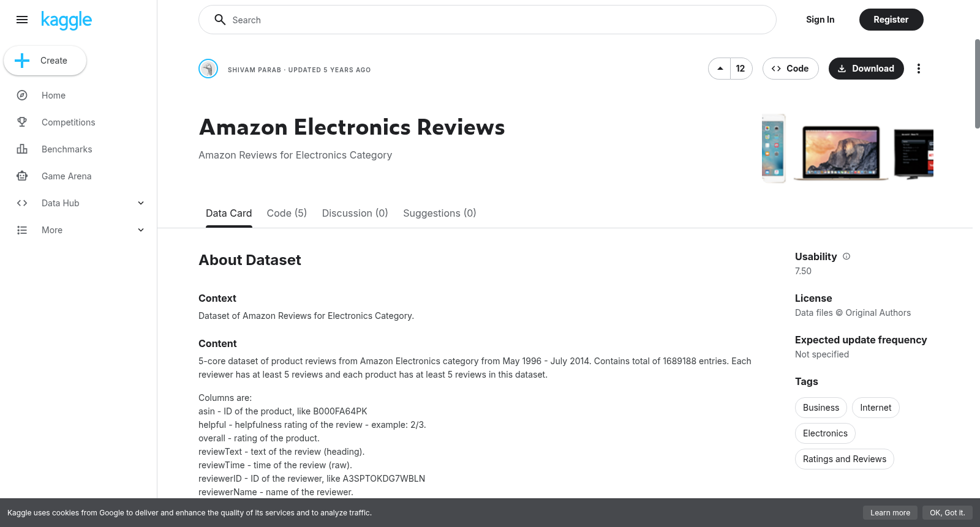Screen dimensions: 980x527
Task: Click the Download button
Action: click(866, 69)
